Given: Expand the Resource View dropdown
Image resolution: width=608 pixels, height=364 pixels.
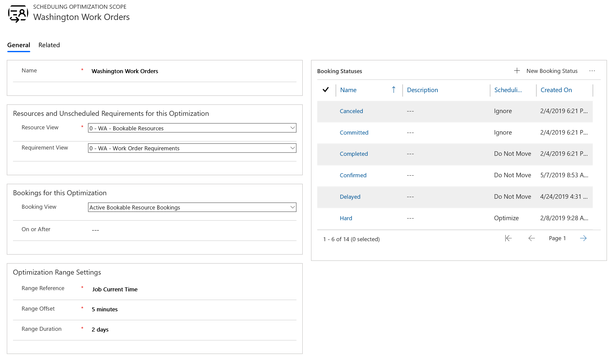Looking at the screenshot, I should coord(292,128).
